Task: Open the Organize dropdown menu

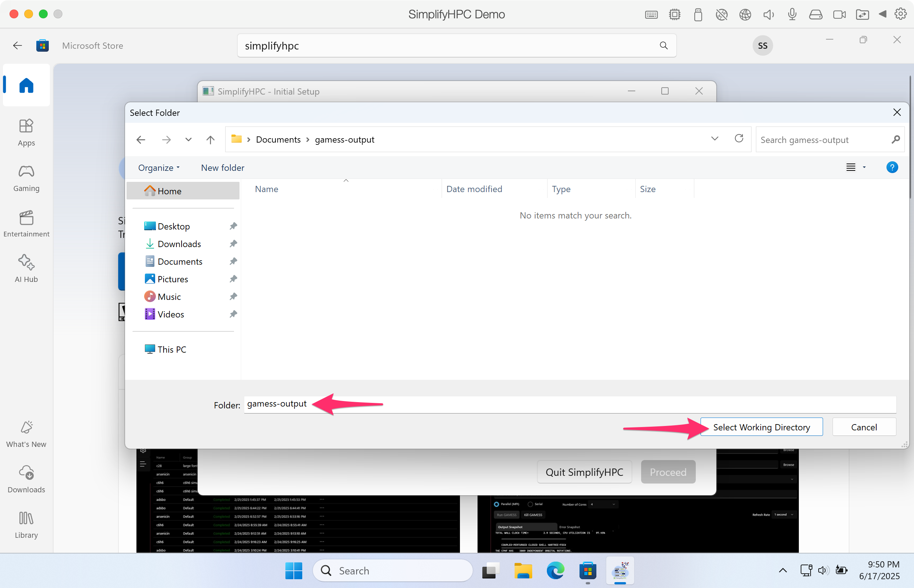Action: [x=158, y=168]
